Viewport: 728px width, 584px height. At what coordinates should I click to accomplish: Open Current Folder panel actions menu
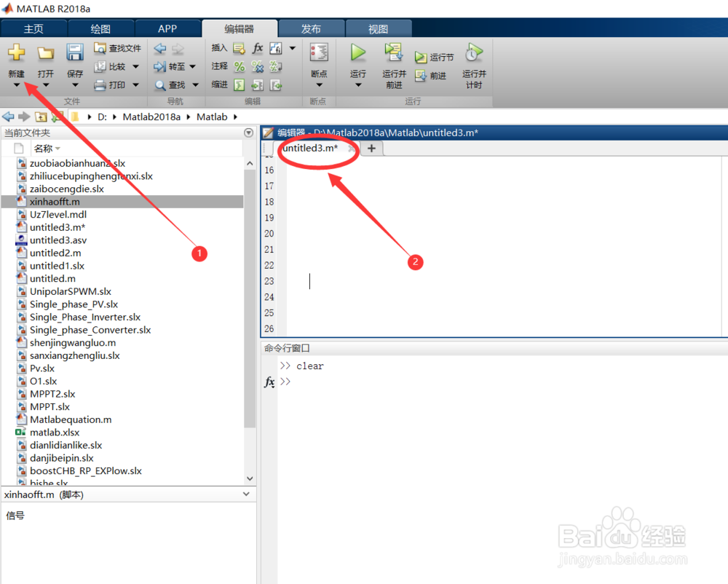[249, 133]
